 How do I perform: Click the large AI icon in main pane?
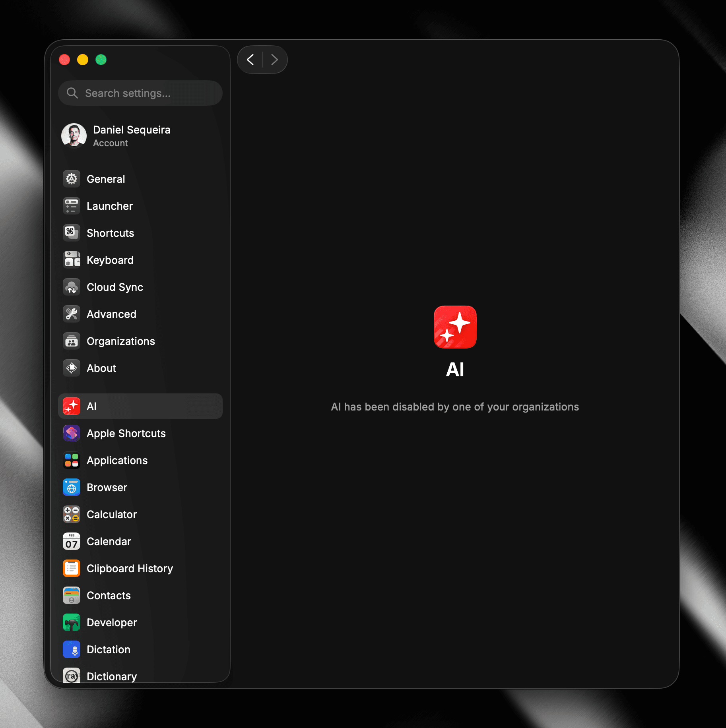455,327
